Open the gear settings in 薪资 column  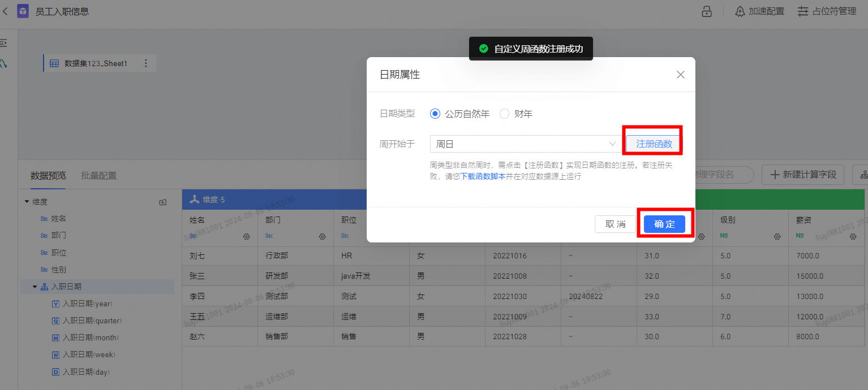click(853, 236)
